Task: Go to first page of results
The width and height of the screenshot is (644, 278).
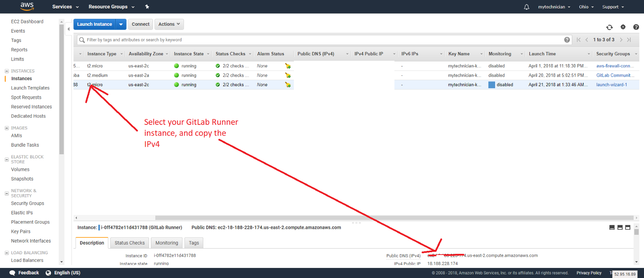Action: [578, 39]
